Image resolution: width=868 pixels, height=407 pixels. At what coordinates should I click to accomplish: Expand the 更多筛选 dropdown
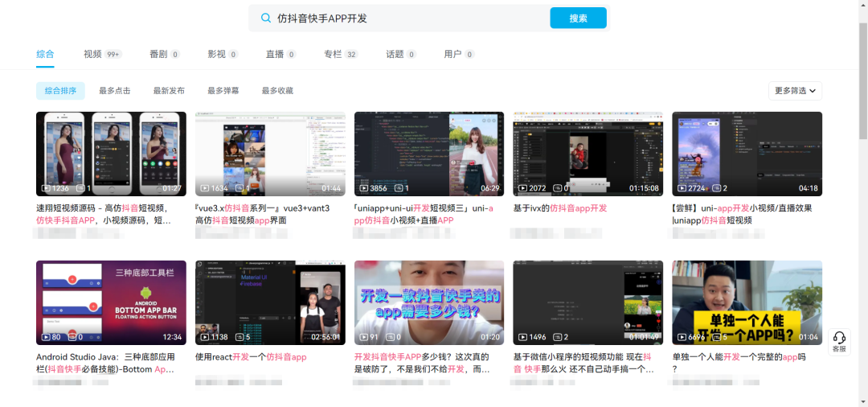coord(795,91)
